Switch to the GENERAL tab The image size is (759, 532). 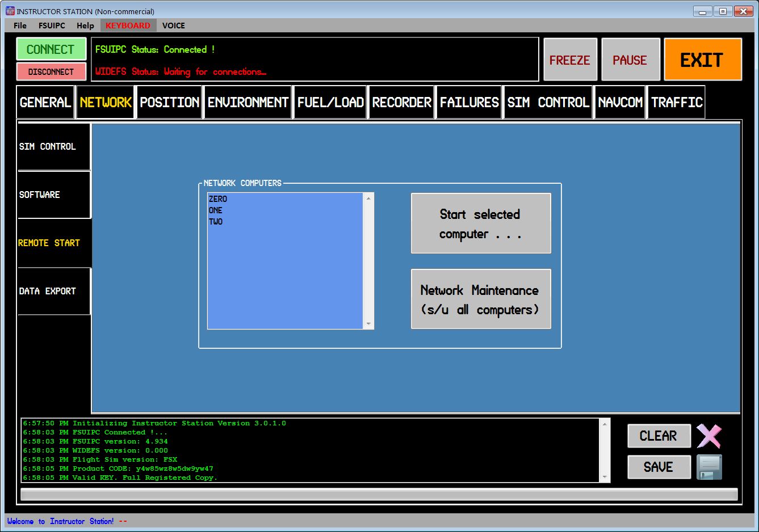point(45,102)
